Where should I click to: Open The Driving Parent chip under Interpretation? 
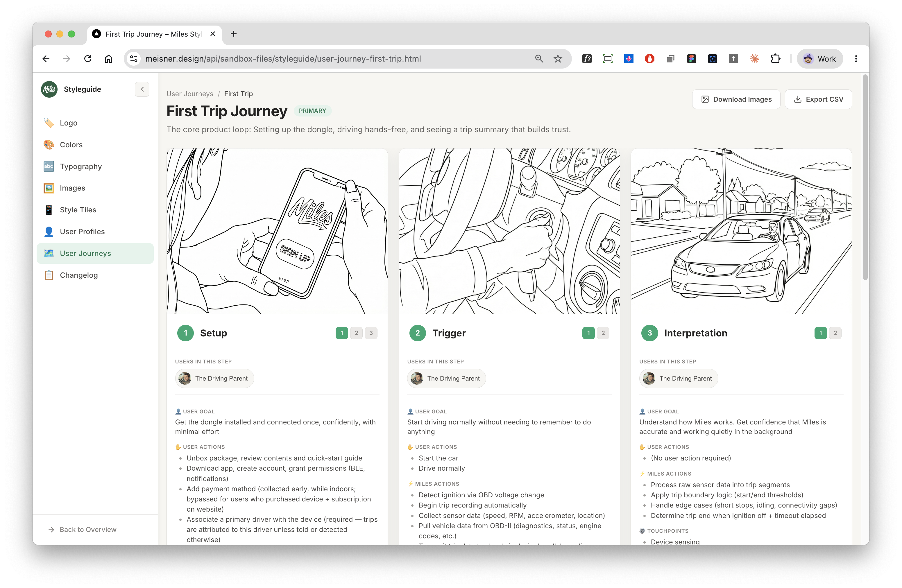pos(679,379)
